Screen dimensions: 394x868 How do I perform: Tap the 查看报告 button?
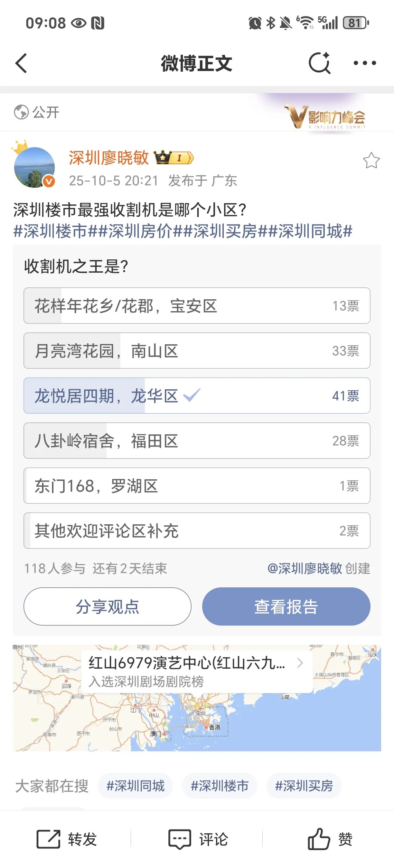(x=286, y=607)
